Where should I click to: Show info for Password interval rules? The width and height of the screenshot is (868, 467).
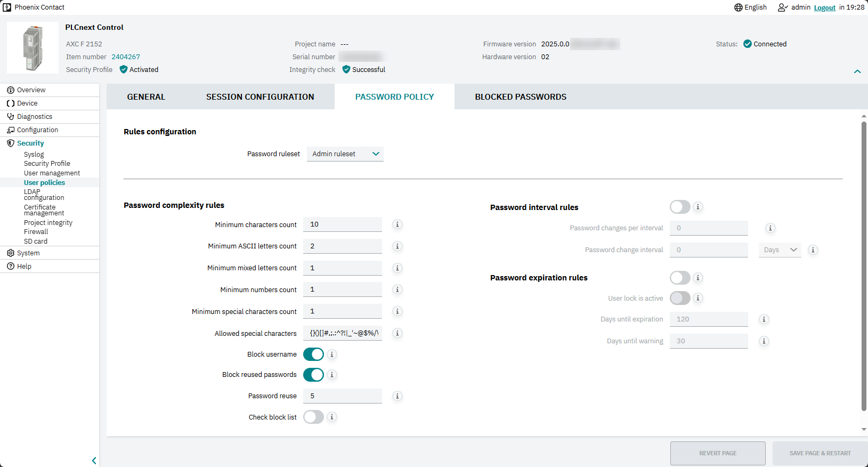[x=698, y=207]
